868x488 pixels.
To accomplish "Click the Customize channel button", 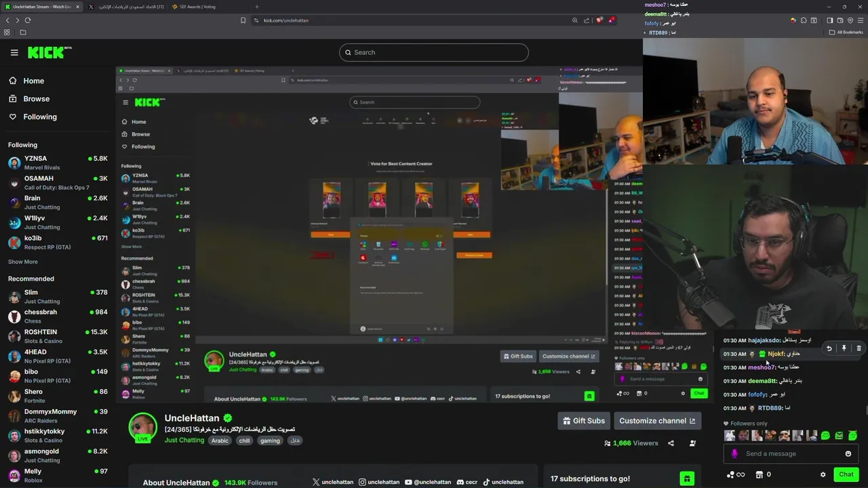I will [657, 421].
